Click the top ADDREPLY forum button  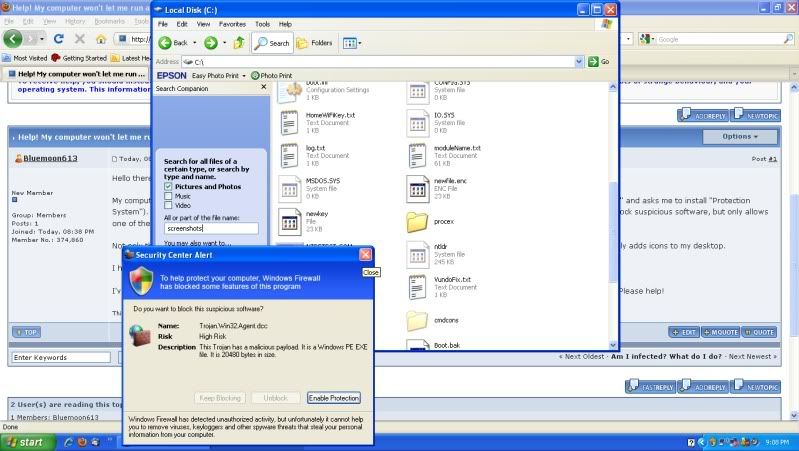click(x=703, y=115)
